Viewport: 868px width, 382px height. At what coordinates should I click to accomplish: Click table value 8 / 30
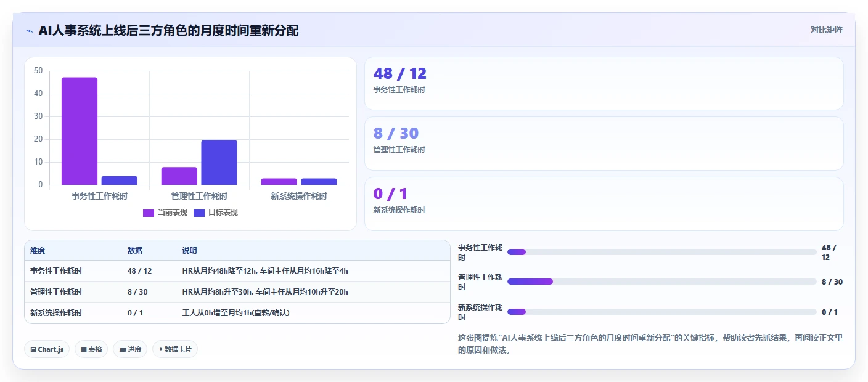click(x=137, y=292)
